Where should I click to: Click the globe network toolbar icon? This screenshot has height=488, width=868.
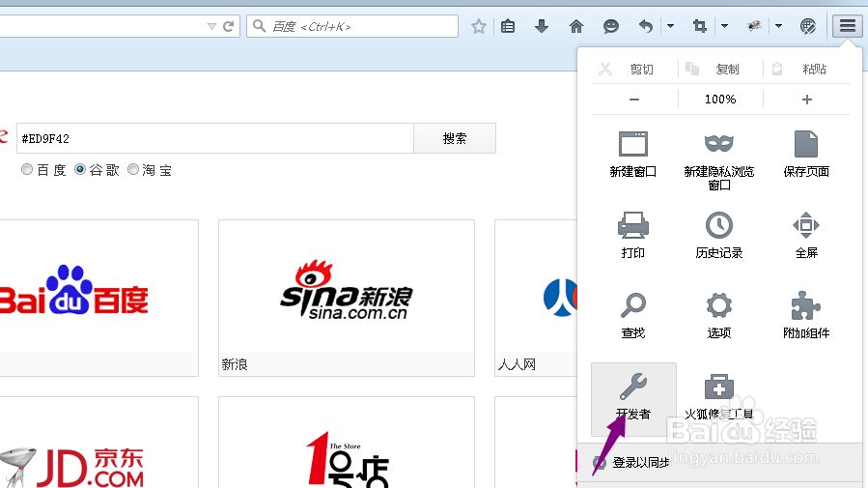coord(808,26)
